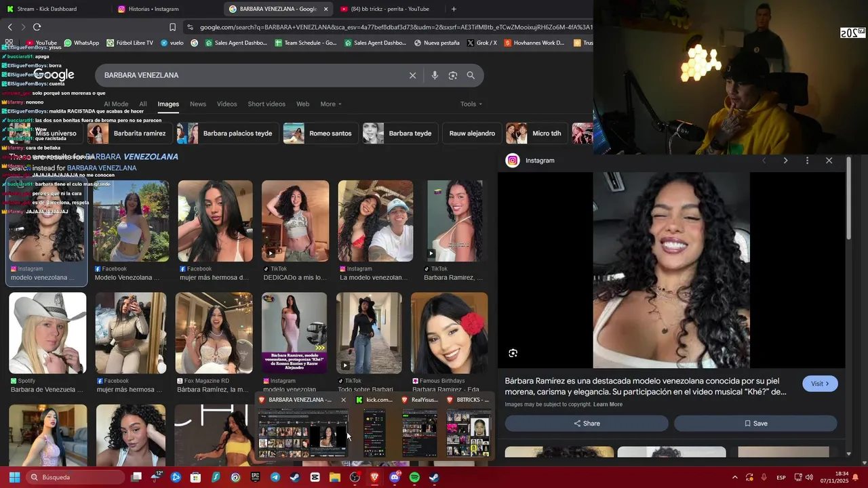
Task: Search instead for BARBARA VENEZLANA link
Action: pos(102,168)
